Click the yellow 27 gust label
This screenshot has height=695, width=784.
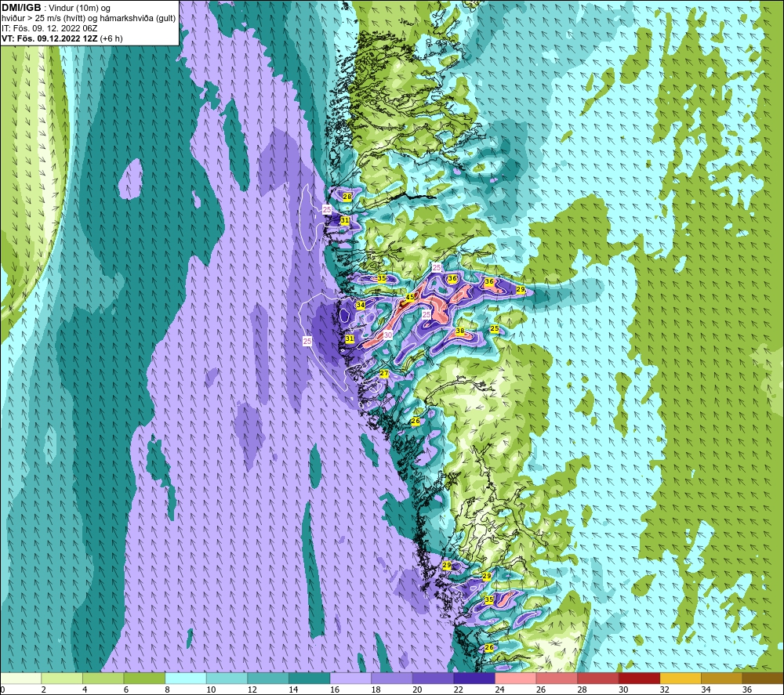[384, 373]
